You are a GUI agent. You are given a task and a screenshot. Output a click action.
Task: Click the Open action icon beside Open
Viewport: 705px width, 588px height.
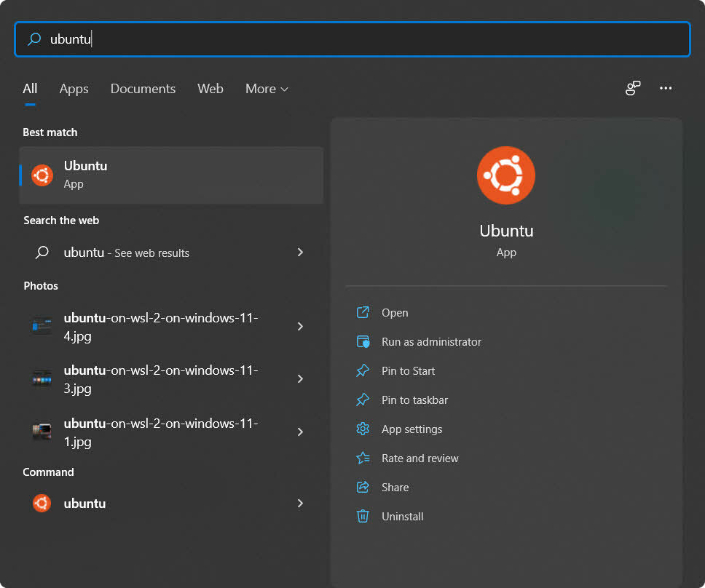(363, 312)
